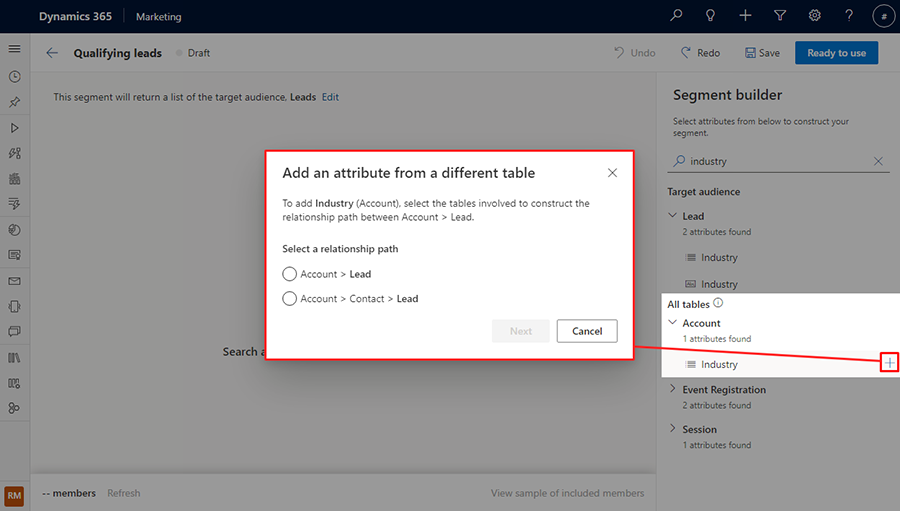Click Cancel in the dialog

tap(587, 331)
